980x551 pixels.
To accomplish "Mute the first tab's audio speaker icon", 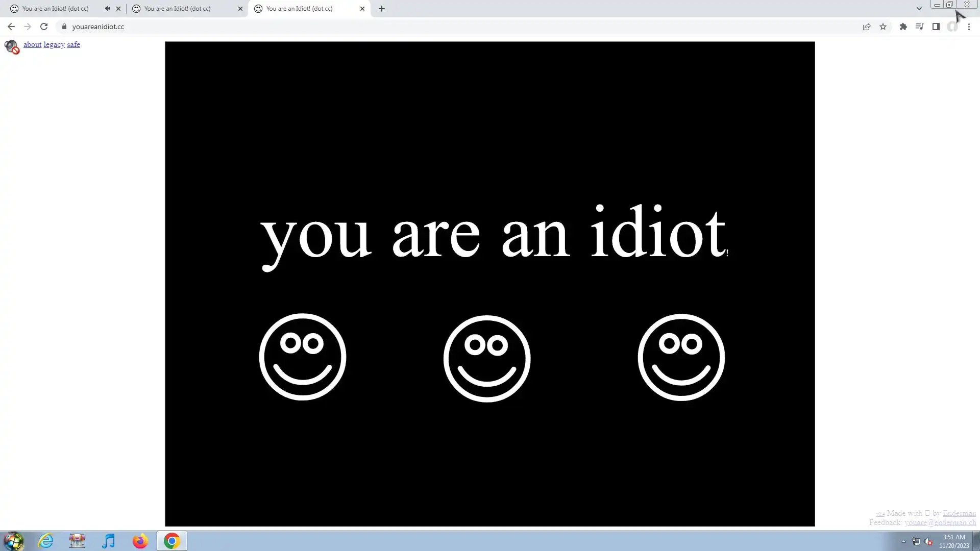I will click(107, 9).
